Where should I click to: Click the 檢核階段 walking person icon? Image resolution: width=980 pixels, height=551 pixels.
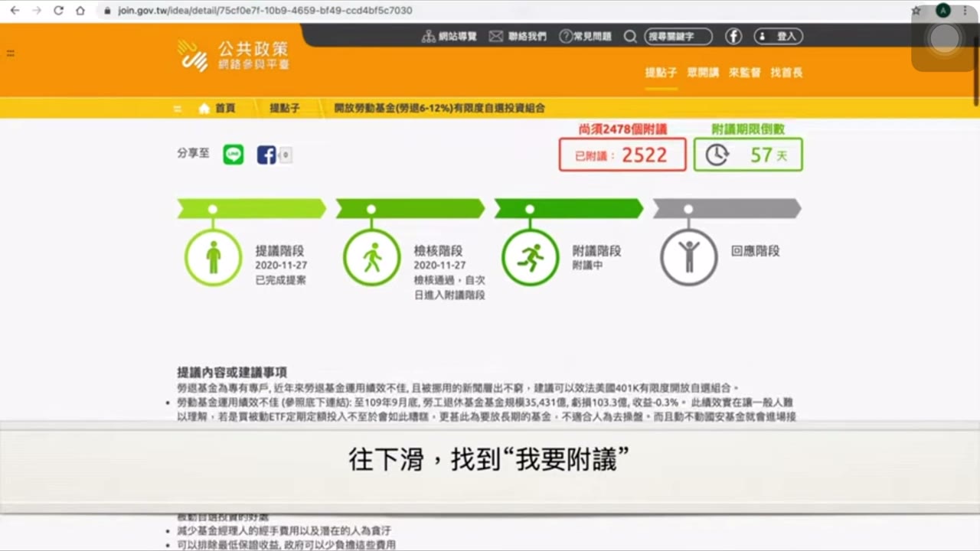point(372,257)
